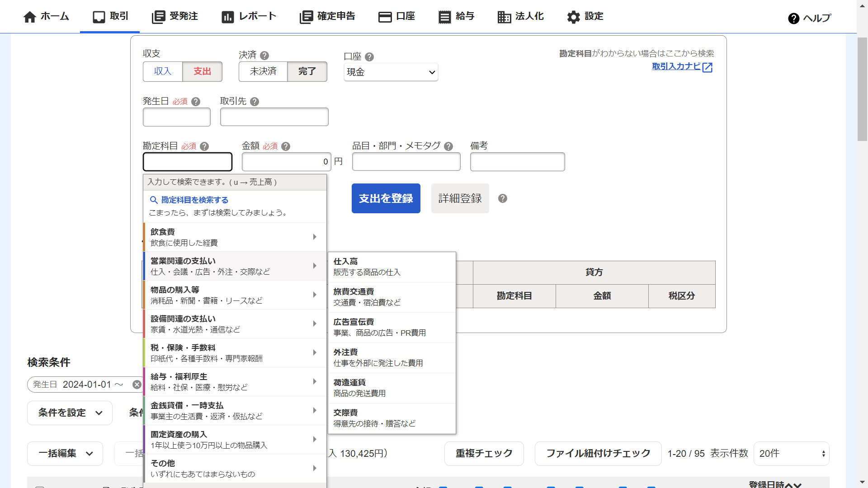868x488 pixels.
Task: Expand the 給与・福利厚生 category
Action: click(235, 382)
